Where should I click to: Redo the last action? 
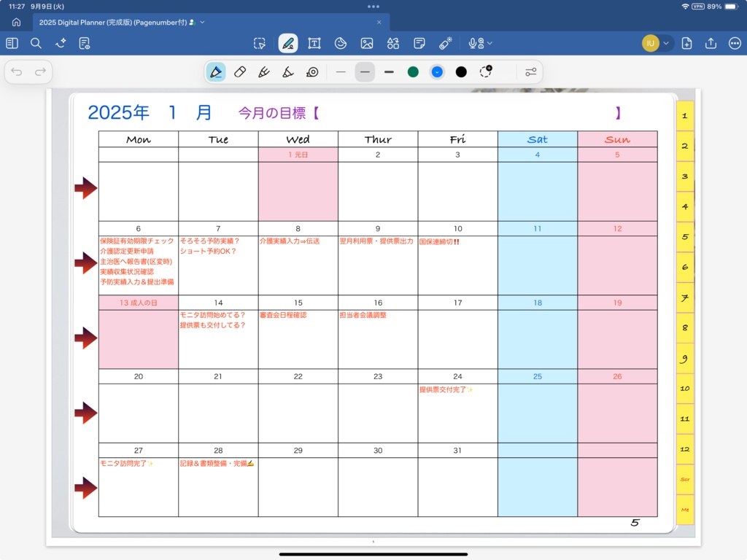[x=41, y=72]
